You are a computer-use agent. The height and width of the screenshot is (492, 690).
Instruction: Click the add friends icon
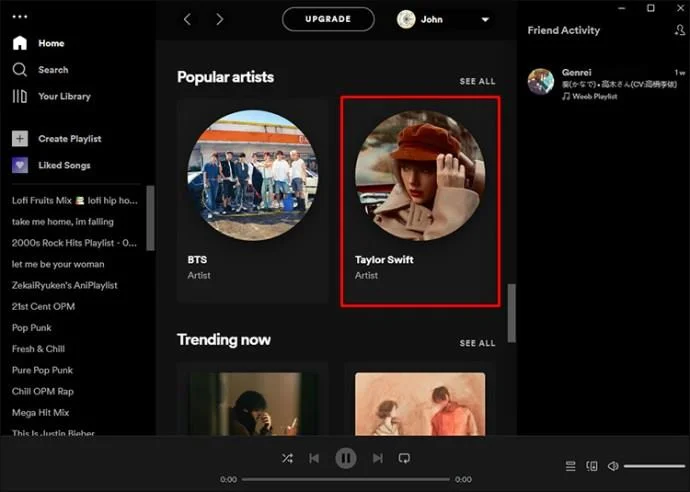pos(679,30)
